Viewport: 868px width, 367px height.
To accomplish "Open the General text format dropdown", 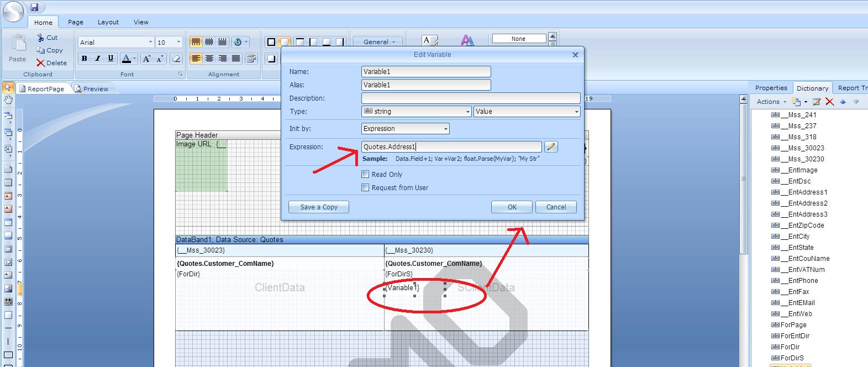I will tap(380, 42).
